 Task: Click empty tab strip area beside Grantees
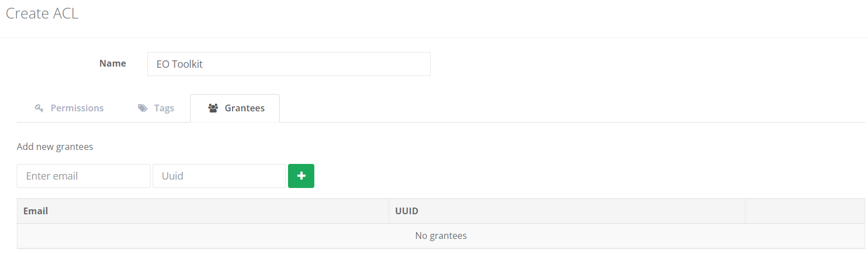tap(572, 108)
